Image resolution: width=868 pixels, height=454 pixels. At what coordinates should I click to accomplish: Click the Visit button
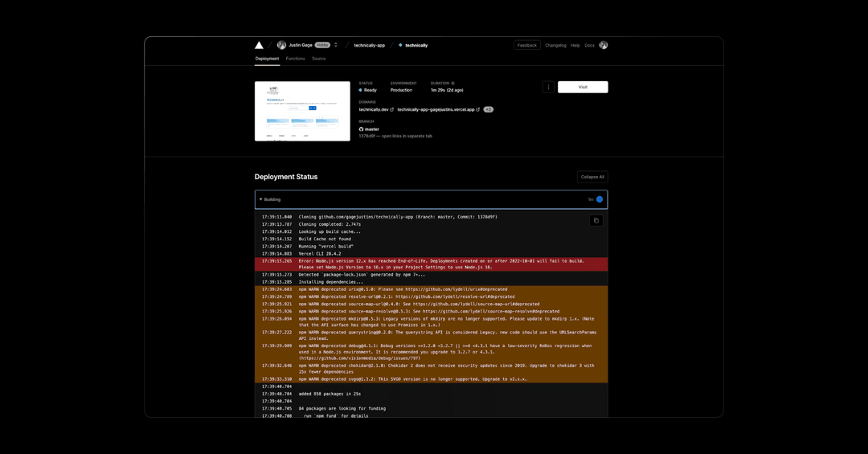coord(583,87)
